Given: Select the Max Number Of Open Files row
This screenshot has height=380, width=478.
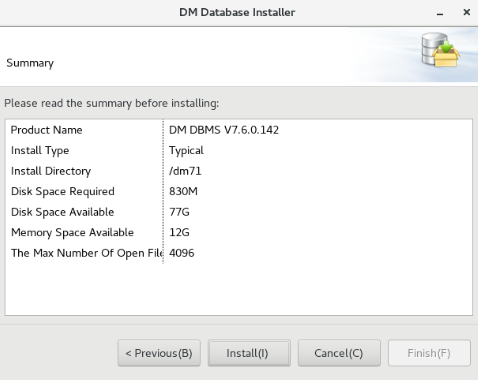Looking at the screenshot, I should click(x=239, y=253).
